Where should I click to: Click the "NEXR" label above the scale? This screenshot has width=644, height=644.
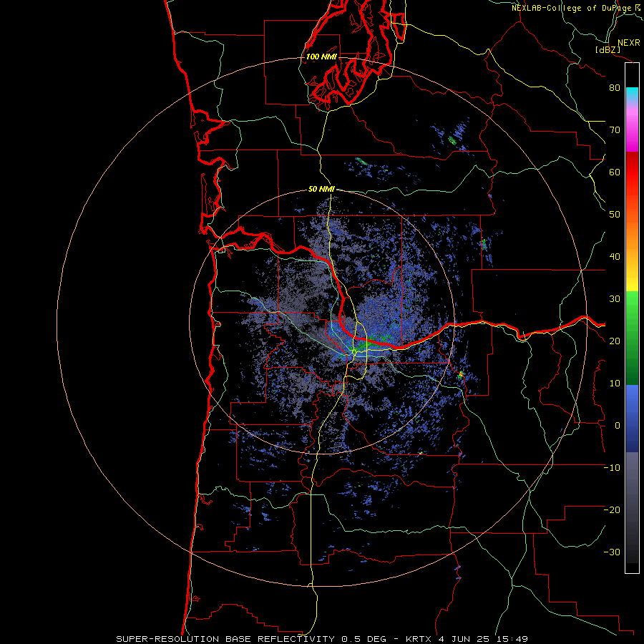click(628, 43)
